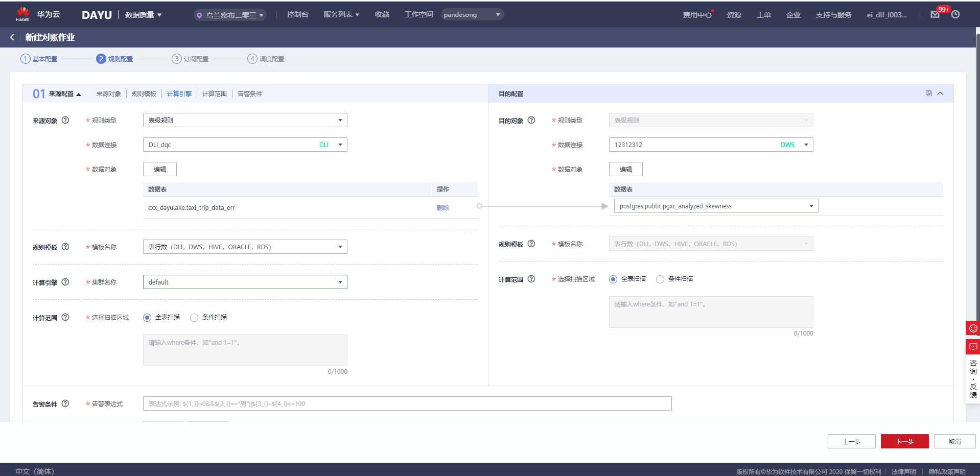Go to step 1 基本配置

pyautogui.click(x=39, y=59)
